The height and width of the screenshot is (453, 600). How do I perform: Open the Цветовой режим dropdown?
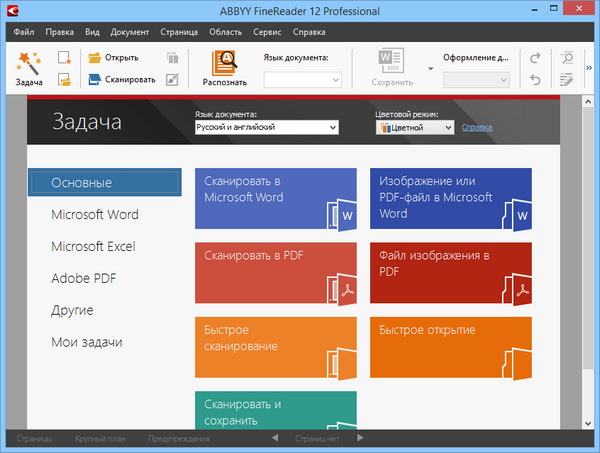click(415, 128)
